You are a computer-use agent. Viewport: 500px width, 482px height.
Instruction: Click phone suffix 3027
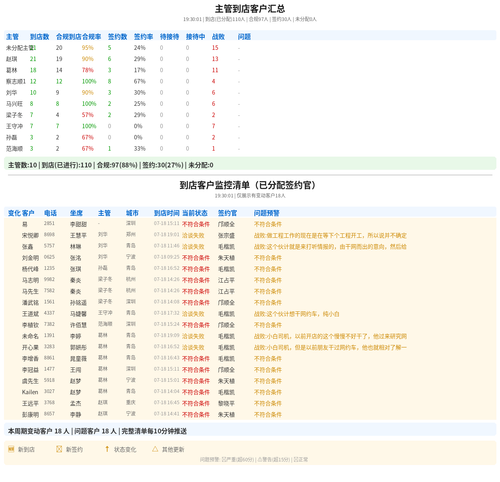pos(49,391)
